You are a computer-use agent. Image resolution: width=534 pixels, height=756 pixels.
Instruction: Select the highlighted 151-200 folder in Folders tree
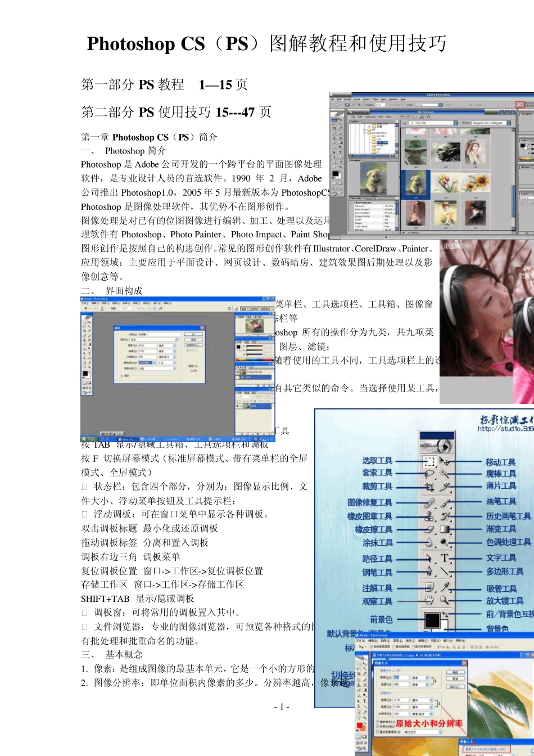pos(382,142)
